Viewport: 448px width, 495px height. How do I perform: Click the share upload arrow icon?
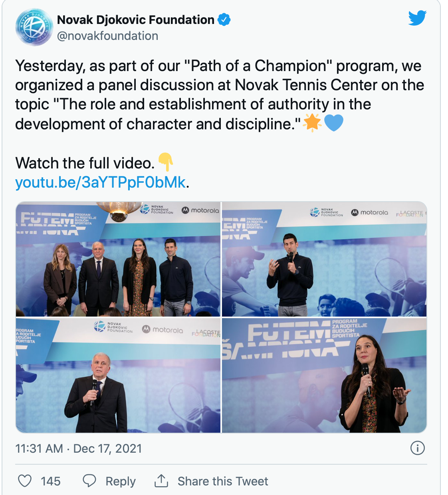point(161,481)
